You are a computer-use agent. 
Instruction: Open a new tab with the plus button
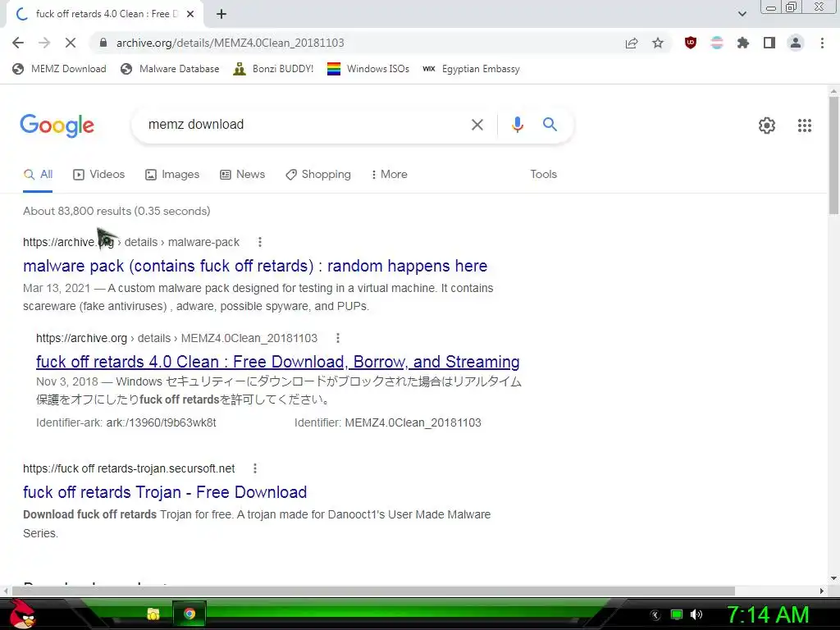221,14
